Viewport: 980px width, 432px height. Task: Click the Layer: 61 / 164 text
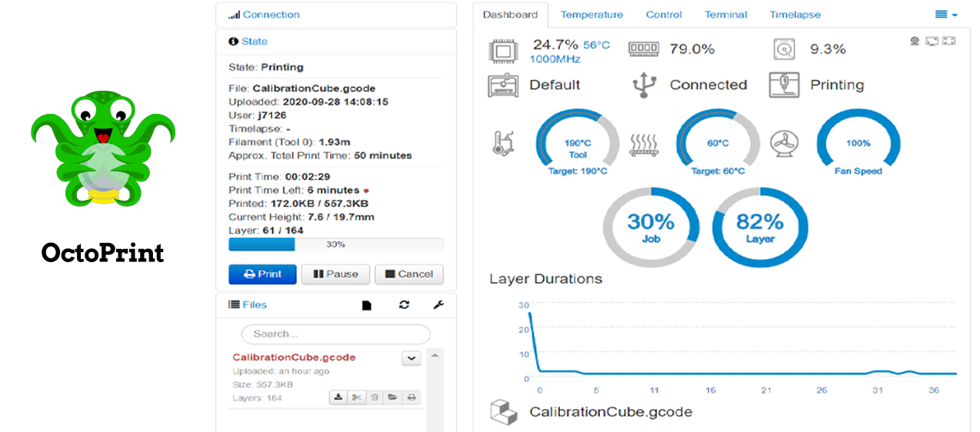pyautogui.click(x=266, y=230)
